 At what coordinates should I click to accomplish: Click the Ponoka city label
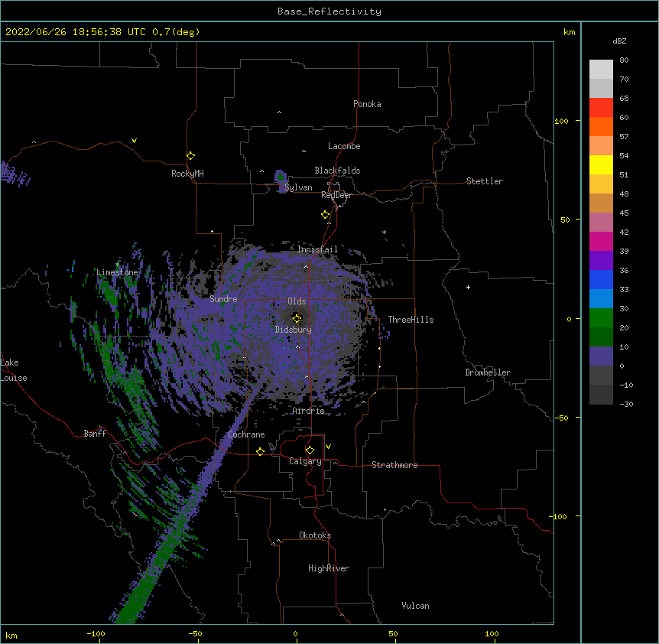click(x=367, y=104)
